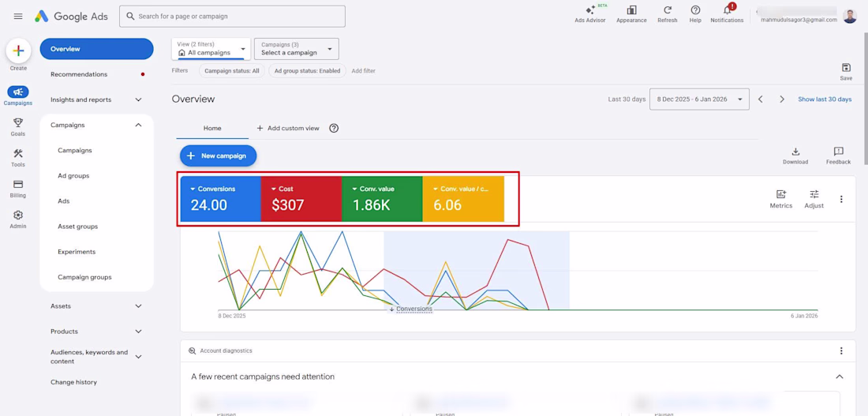The image size is (868, 416).
Task: Refresh the page data
Action: click(x=667, y=14)
